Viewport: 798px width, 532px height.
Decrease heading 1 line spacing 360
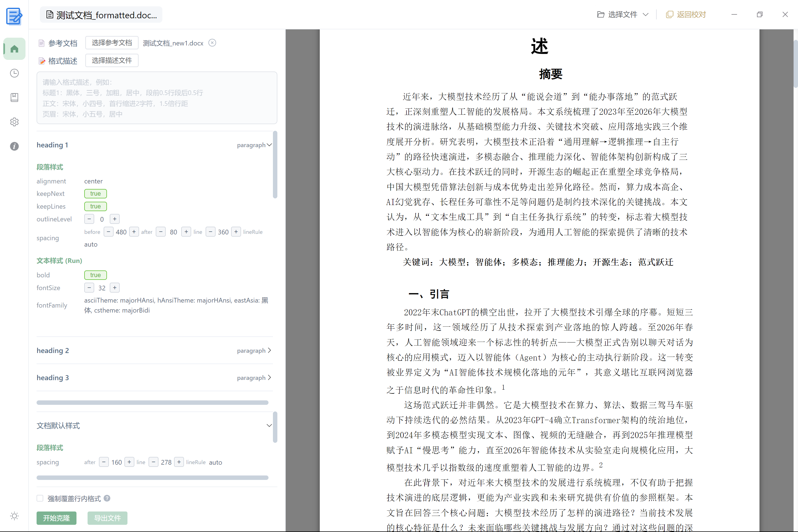point(210,232)
